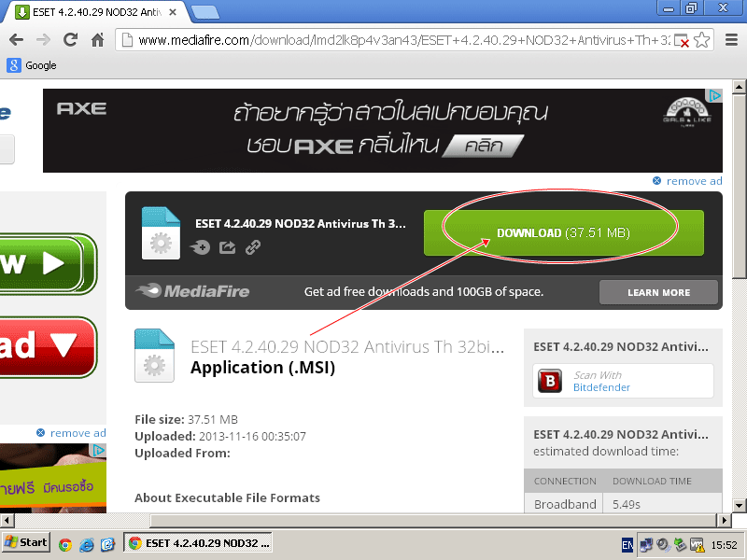Image resolution: width=747 pixels, height=560 pixels.
Task: Click the volume speaker tray icon
Action: coord(663,544)
